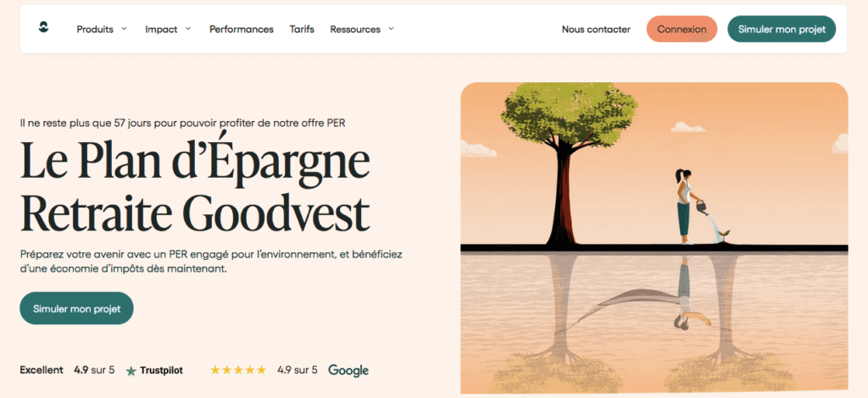
Task: Expand the Impact dropdown chevron
Action: click(188, 29)
